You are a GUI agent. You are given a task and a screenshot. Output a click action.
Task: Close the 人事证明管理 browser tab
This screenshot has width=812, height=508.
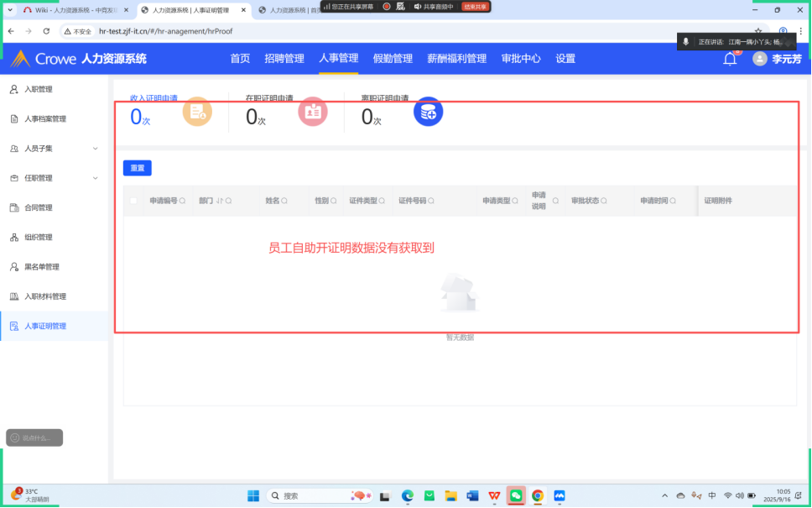[243, 10]
